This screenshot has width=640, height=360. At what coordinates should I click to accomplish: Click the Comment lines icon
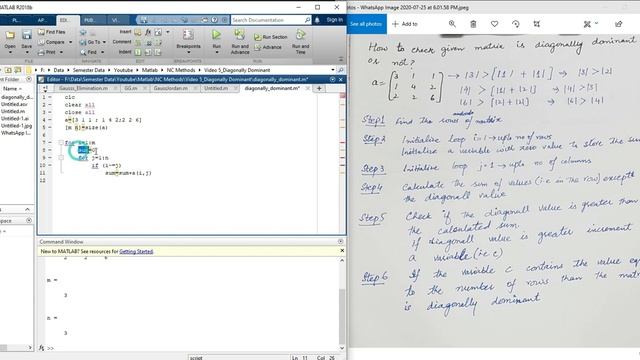[x=138, y=42]
